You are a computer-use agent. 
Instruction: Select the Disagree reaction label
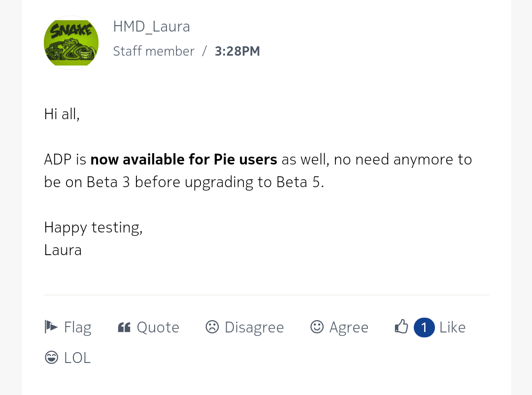tap(254, 328)
